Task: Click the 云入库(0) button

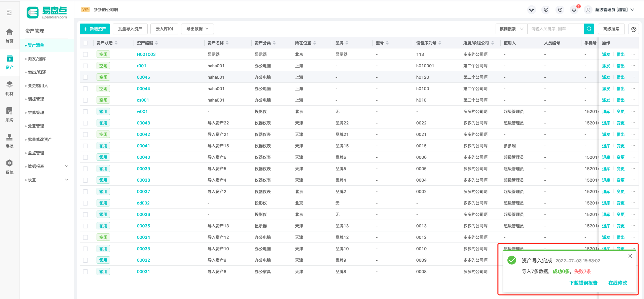Action: tap(165, 29)
